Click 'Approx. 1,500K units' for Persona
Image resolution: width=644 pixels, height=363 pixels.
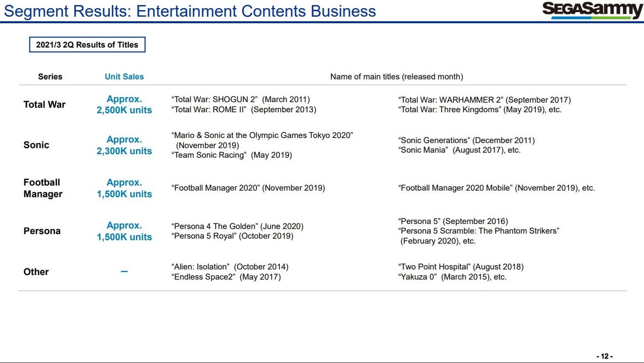(x=124, y=231)
